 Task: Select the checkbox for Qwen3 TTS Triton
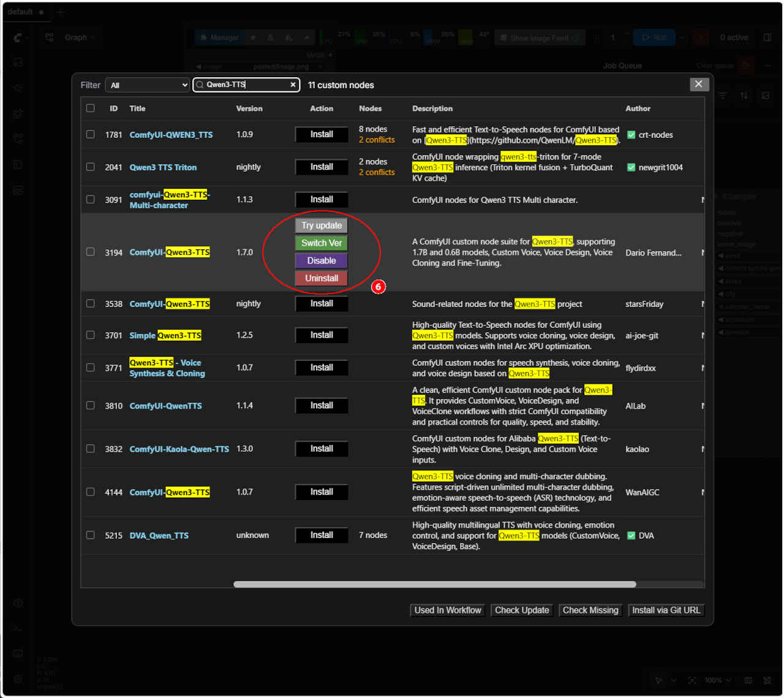coord(91,167)
